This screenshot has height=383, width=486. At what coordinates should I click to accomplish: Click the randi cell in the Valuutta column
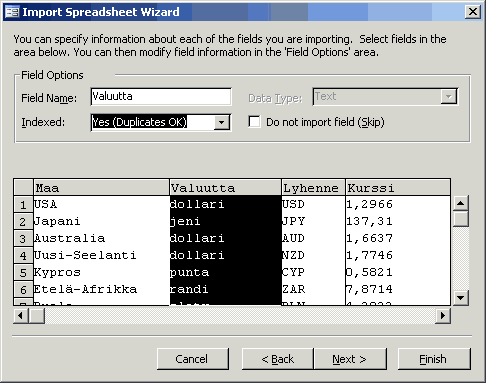coord(226,289)
